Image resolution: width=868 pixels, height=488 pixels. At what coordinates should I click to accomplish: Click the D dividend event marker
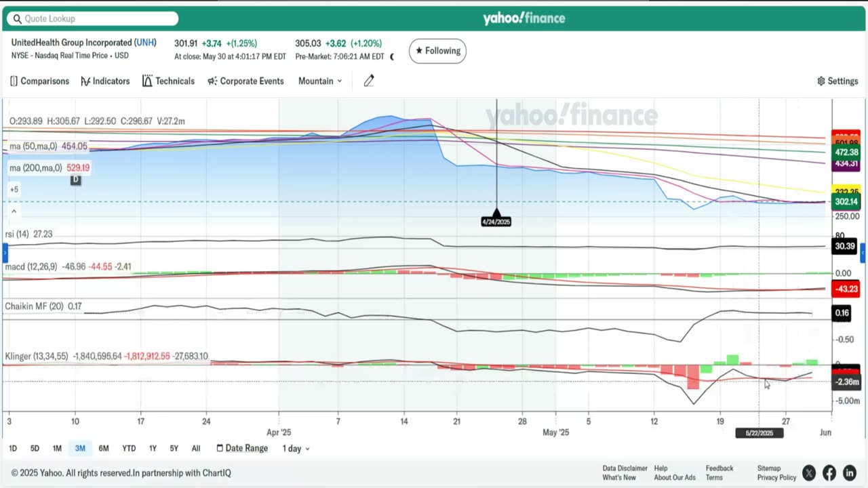coord(75,180)
